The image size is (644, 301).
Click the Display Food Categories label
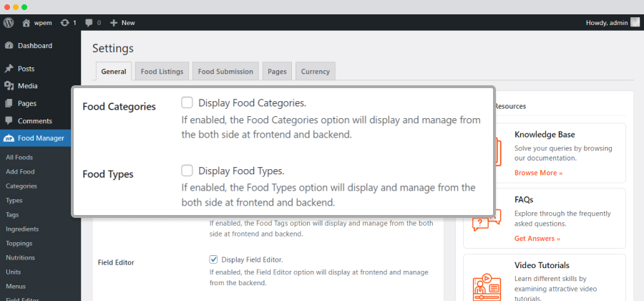[x=252, y=102]
